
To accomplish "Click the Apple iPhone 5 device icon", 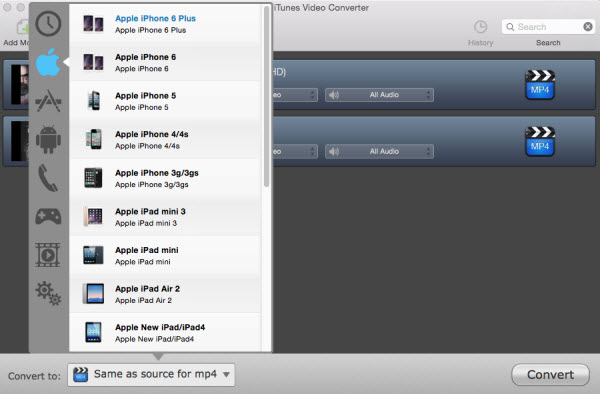I will pos(93,101).
